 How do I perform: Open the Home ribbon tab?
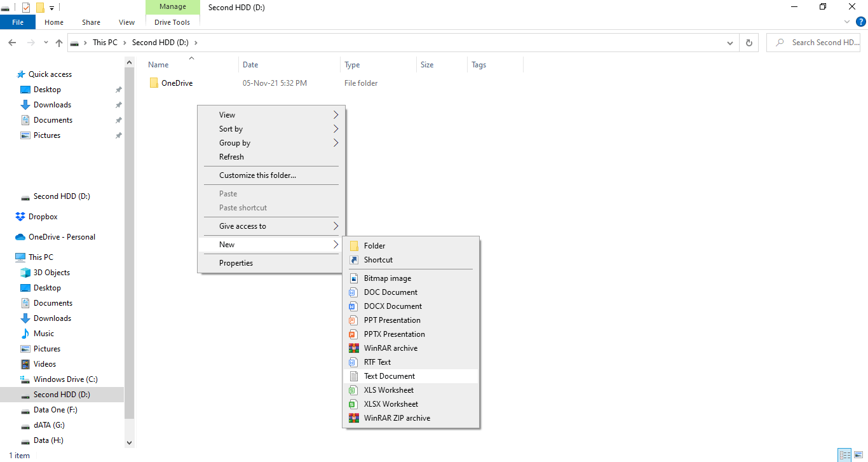(54, 22)
